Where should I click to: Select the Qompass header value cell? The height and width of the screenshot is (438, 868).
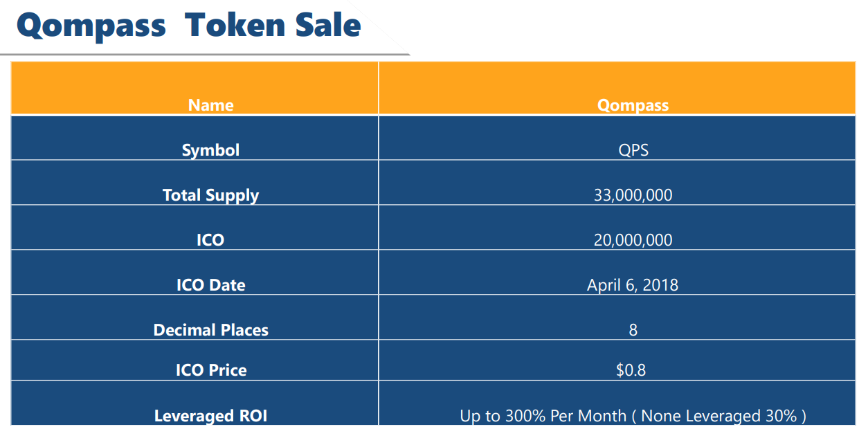point(618,88)
